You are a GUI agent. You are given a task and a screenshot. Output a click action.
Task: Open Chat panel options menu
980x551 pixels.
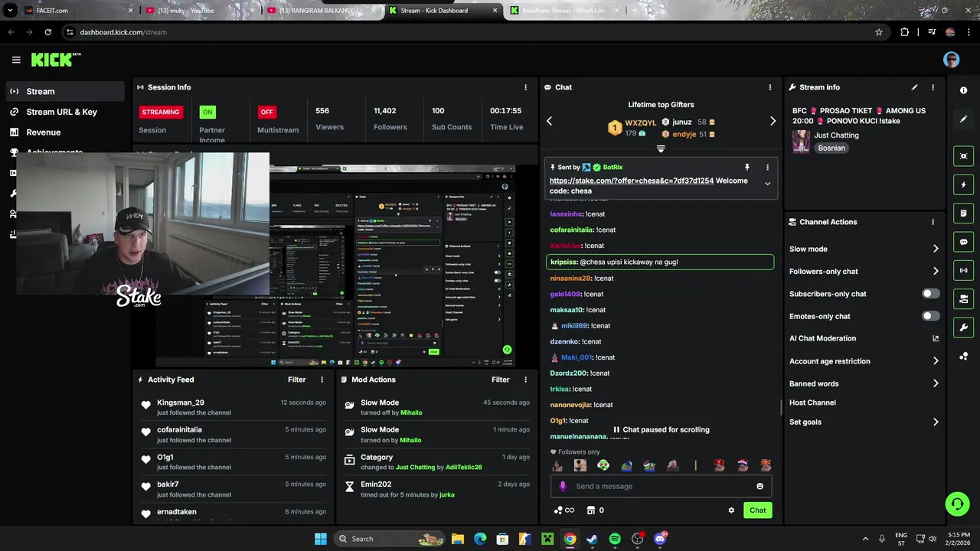click(770, 87)
